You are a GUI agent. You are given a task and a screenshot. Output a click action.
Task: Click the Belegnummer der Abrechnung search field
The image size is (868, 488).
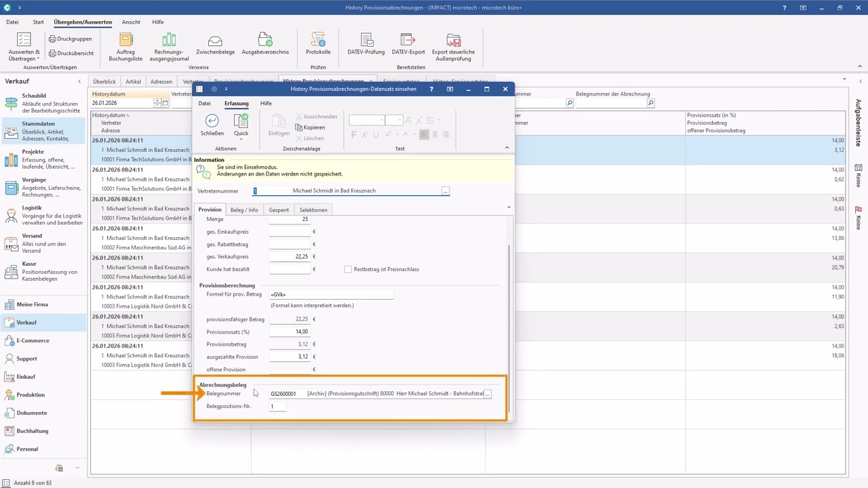pos(610,103)
